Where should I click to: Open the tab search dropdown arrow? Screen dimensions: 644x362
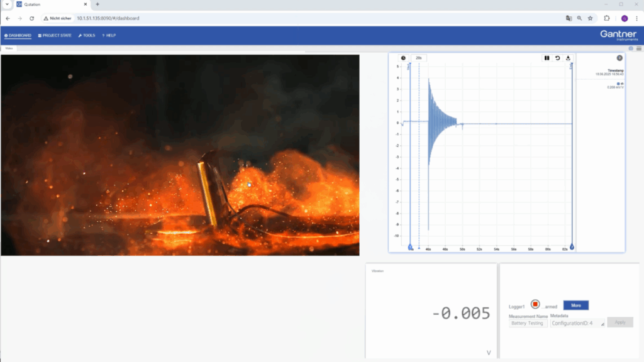click(7, 4)
